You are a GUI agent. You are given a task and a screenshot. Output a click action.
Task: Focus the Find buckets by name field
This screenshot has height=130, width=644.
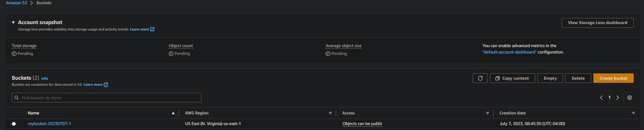tap(106, 98)
